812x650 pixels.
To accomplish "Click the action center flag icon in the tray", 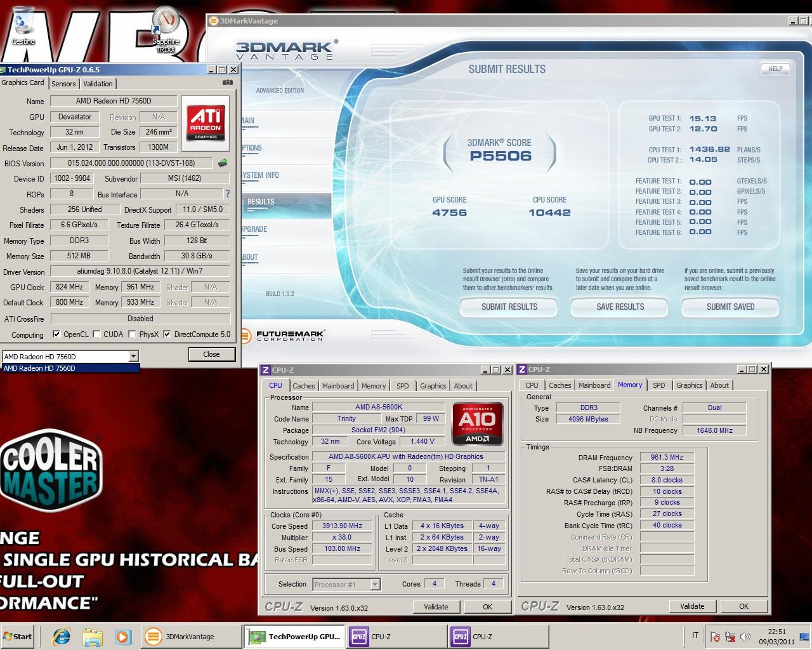I will point(715,636).
